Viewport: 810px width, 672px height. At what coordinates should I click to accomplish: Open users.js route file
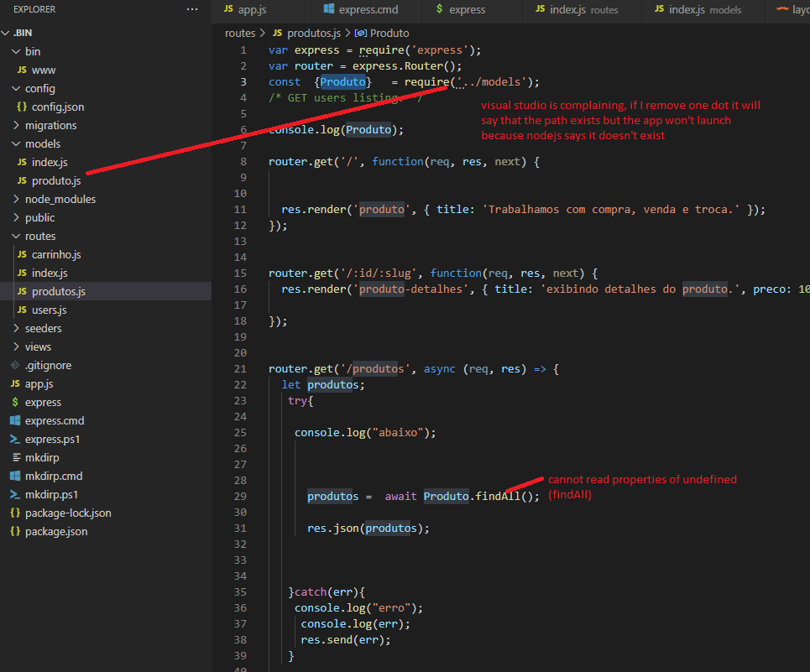coord(49,310)
